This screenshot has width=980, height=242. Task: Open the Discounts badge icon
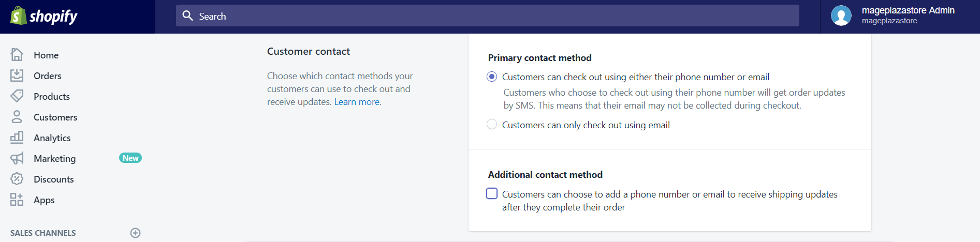click(17, 179)
